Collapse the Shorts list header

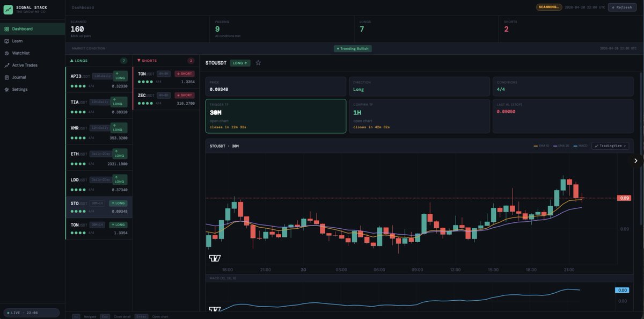[x=147, y=61]
